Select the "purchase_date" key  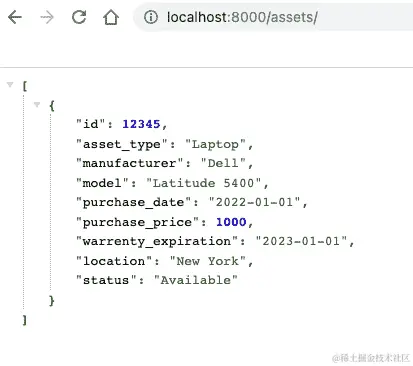134,202
